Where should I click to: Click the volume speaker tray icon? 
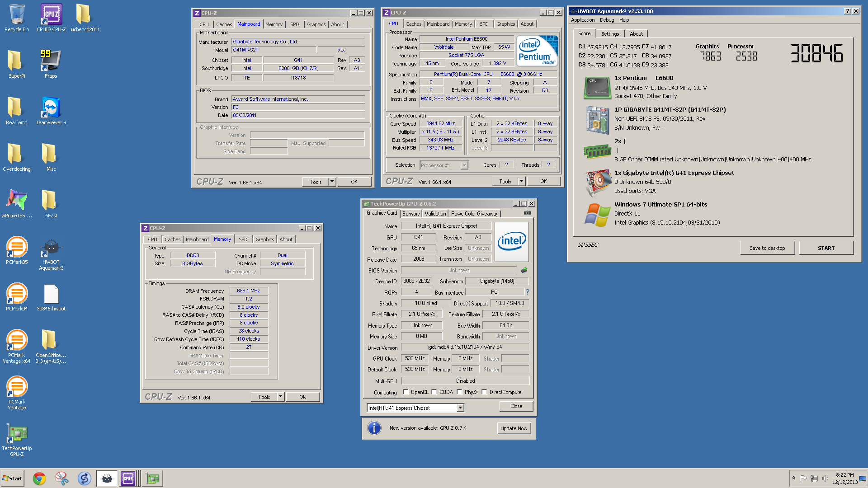click(x=825, y=478)
